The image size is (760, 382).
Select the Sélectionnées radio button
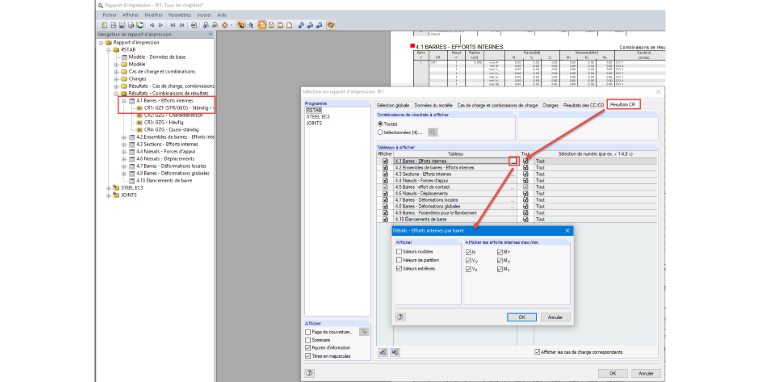[380, 132]
